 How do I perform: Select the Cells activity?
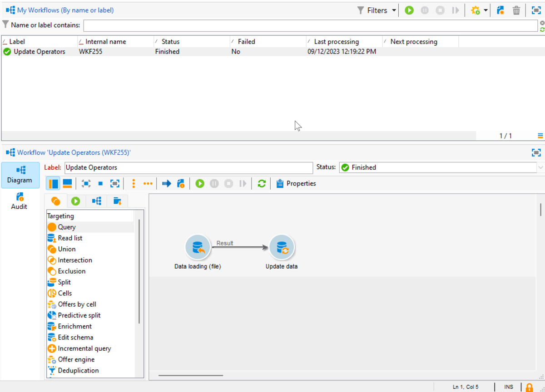point(91,293)
